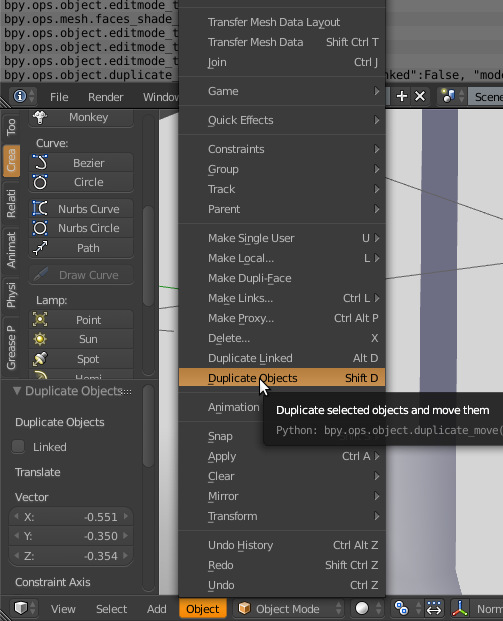Open the pivot point selector icon
This screenshot has width=503, height=621.
[x=406, y=608]
